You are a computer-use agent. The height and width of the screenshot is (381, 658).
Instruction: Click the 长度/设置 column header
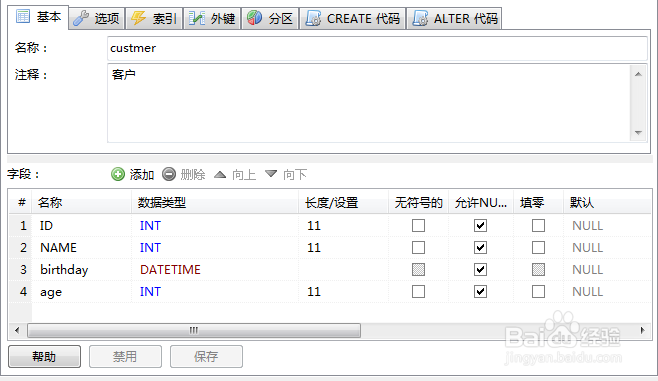point(343,203)
